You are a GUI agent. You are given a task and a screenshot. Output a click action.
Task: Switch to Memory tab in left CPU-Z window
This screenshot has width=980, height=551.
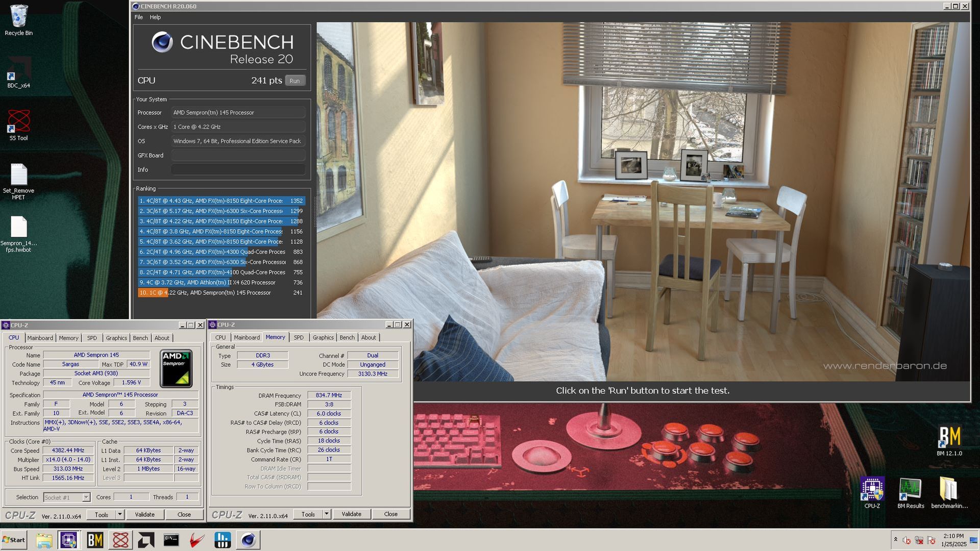click(68, 338)
